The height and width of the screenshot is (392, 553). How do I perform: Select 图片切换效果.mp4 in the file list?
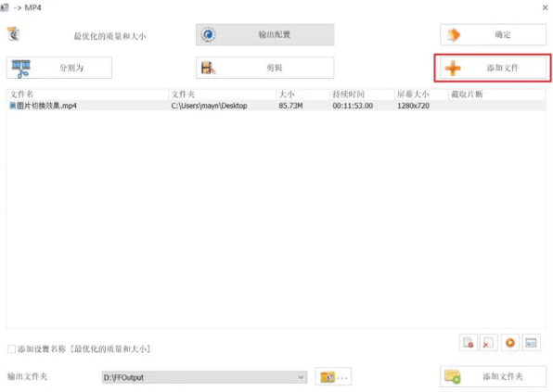(276, 106)
